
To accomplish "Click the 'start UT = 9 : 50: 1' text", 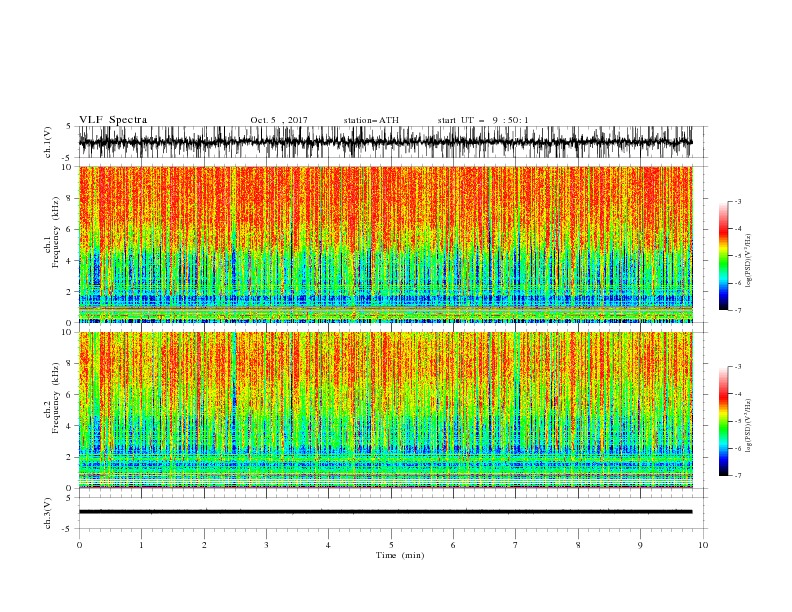I will tap(483, 120).
